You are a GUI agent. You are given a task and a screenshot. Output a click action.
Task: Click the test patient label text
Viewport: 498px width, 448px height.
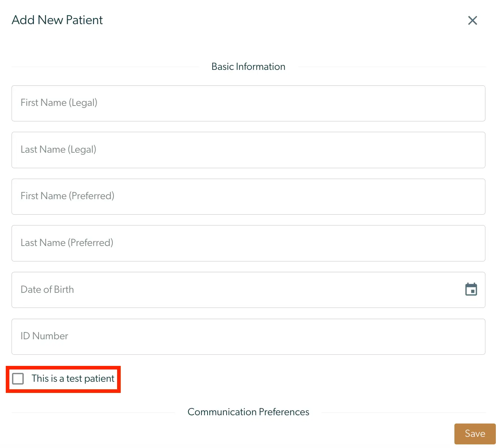click(72, 378)
